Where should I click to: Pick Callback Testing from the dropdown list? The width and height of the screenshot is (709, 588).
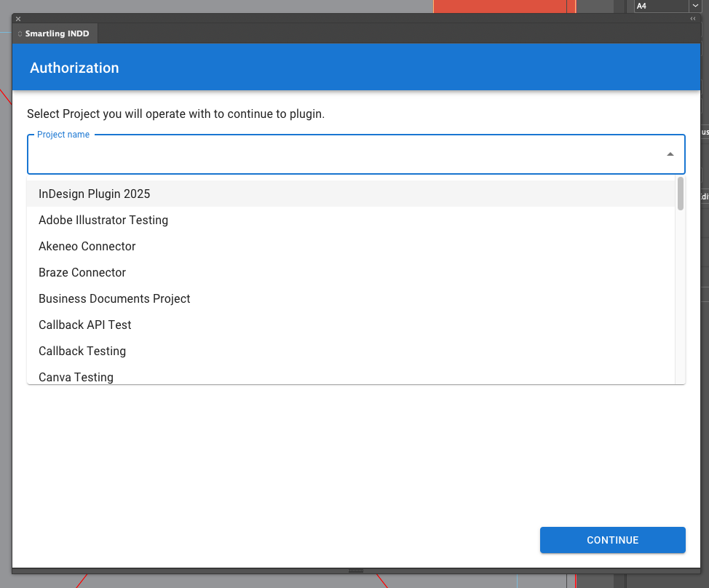351,351
